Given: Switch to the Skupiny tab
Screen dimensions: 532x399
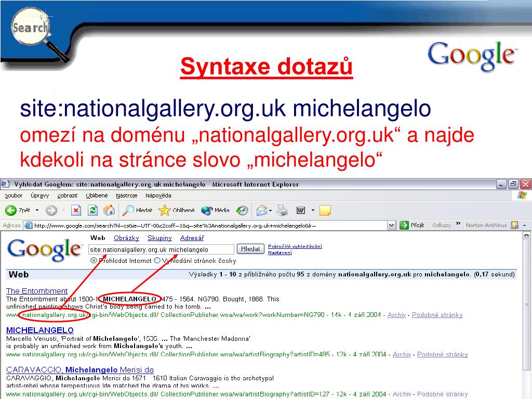Looking at the screenshot, I should point(159,238).
